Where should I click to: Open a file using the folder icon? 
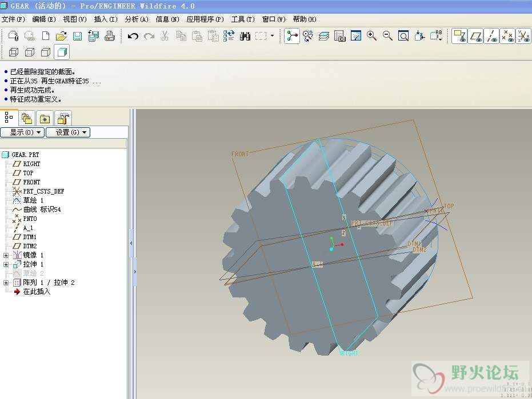click(x=61, y=35)
